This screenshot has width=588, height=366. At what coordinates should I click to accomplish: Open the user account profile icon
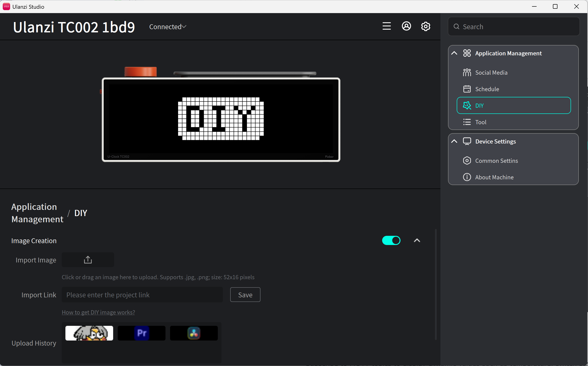click(x=406, y=26)
